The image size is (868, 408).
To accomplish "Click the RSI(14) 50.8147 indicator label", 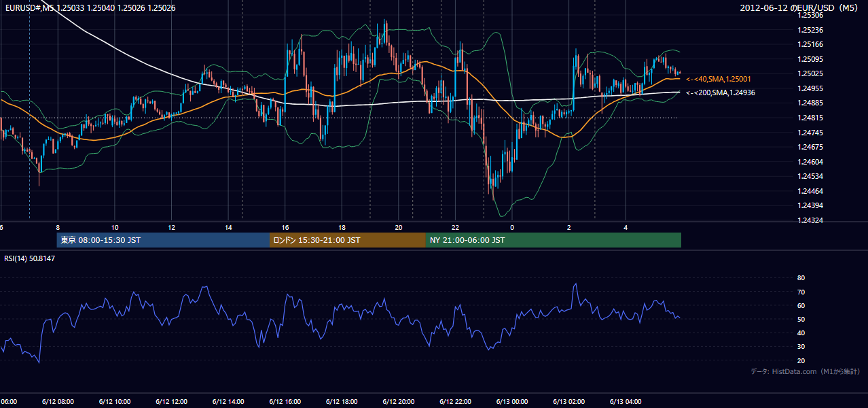I will click(x=30, y=258).
